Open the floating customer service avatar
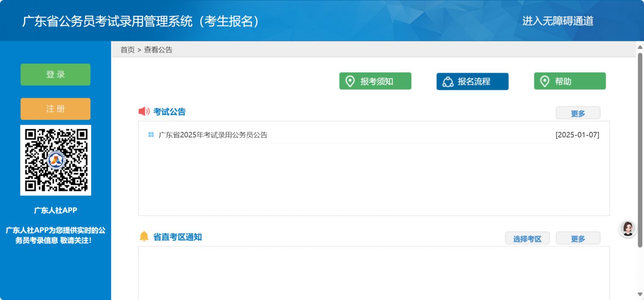Viewport: 644px width, 300px height. click(627, 228)
